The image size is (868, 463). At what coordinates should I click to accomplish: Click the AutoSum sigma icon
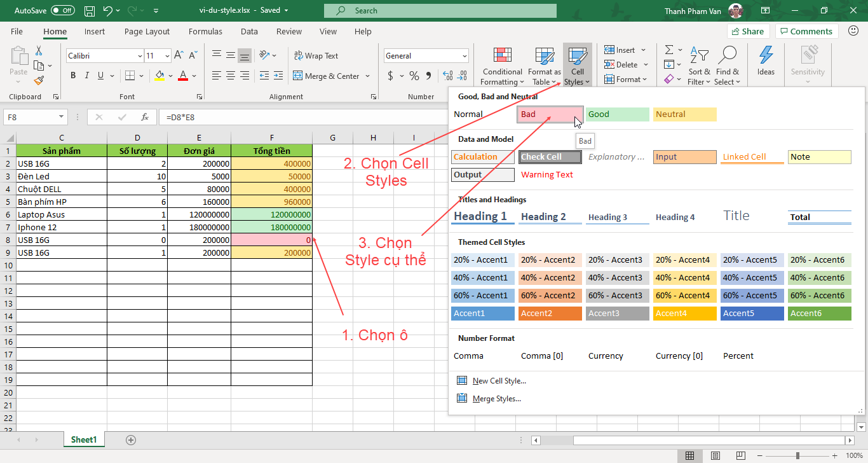click(x=669, y=50)
